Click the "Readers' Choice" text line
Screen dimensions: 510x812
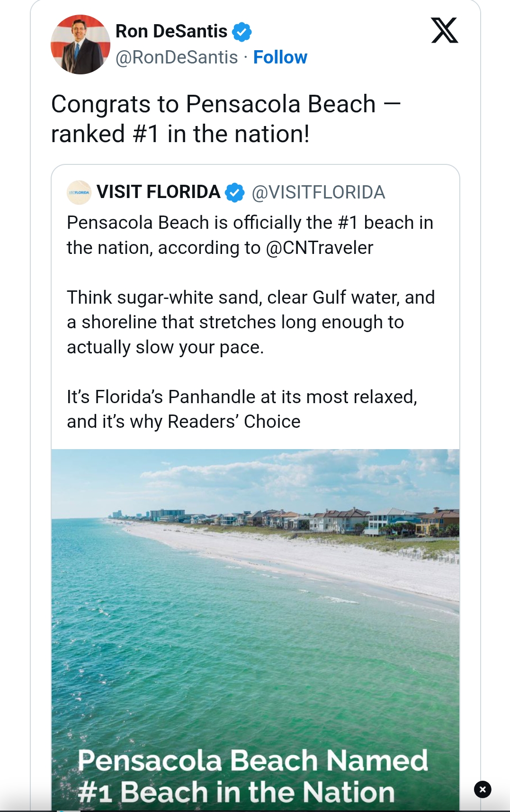click(184, 422)
